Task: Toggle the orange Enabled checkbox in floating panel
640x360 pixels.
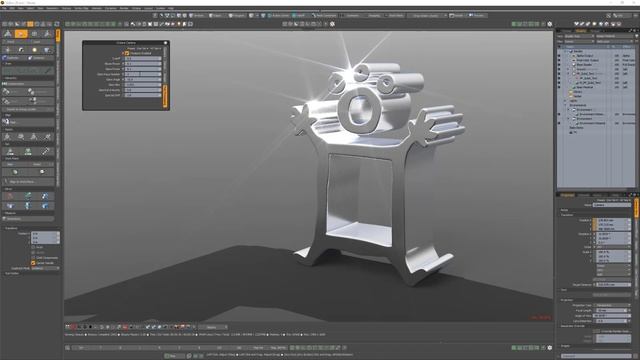Action: pyautogui.click(x=127, y=53)
